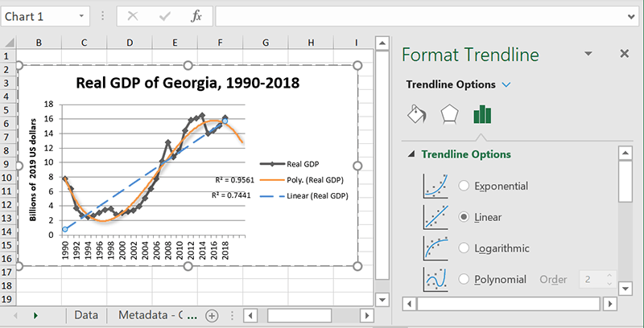This screenshot has height=328, width=644.
Task: Click the green next-sheet navigation arrow
Action: [x=35, y=316]
